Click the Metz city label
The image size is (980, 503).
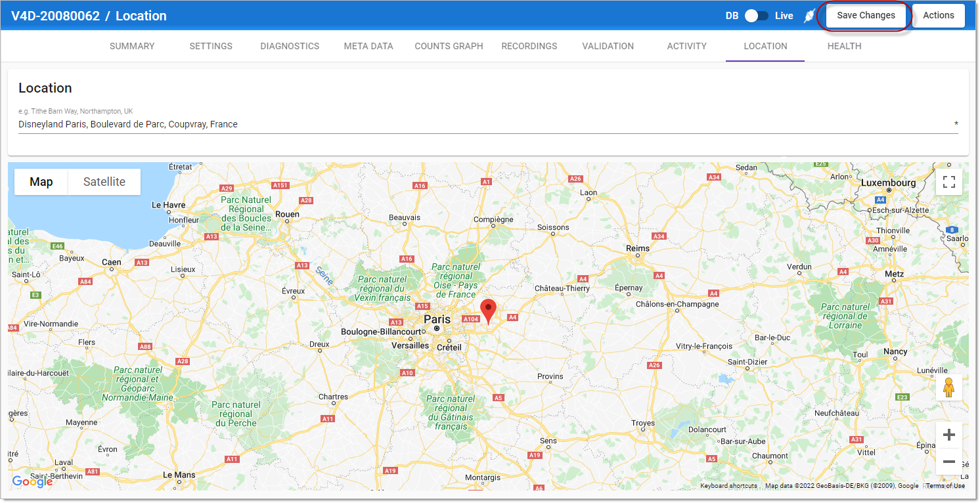pyautogui.click(x=894, y=274)
